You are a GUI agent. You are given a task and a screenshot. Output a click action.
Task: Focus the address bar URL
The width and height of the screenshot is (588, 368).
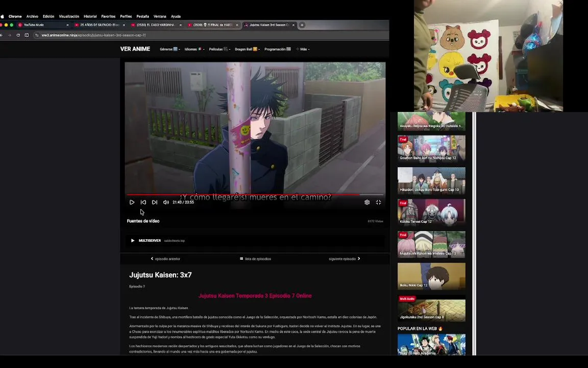pyautogui.click(x=94, y=35)
